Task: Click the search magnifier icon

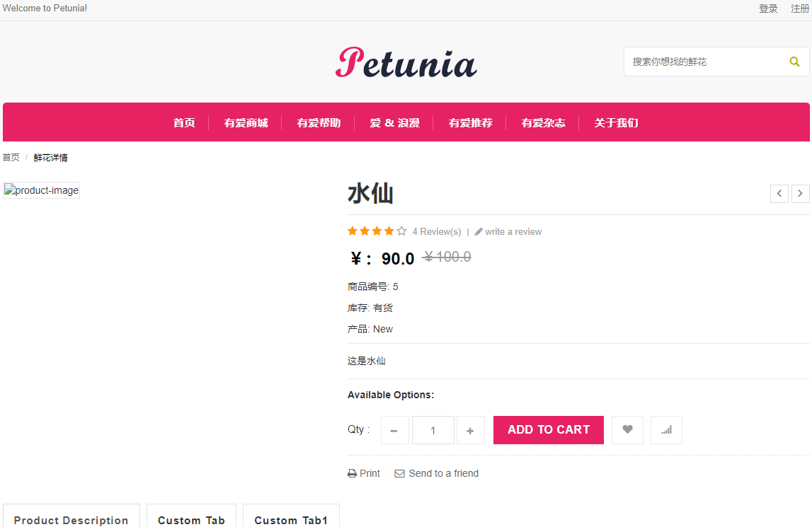Action: tap(794, 62)
